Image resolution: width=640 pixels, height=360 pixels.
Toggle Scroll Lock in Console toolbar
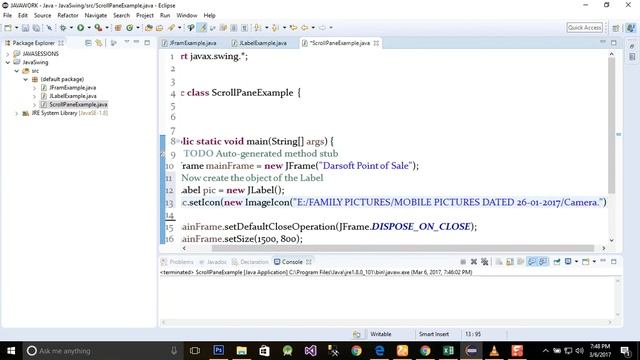pos(510,262)
